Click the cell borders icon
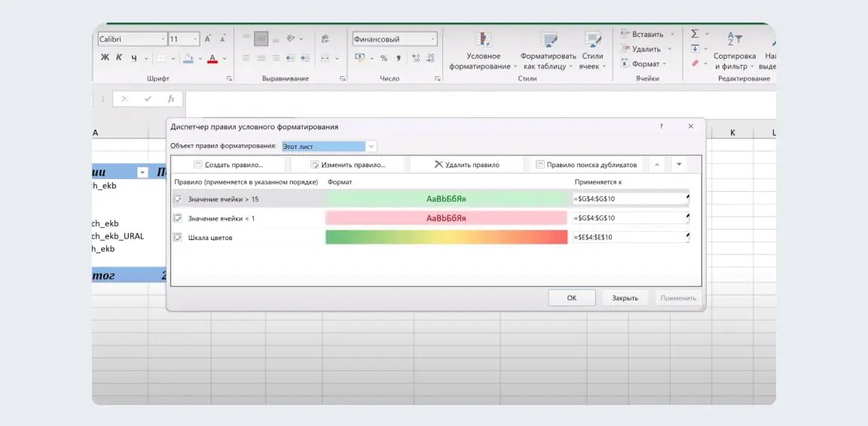Image resolution: width=868 pixels, height=426 pixels. [161, 58]
